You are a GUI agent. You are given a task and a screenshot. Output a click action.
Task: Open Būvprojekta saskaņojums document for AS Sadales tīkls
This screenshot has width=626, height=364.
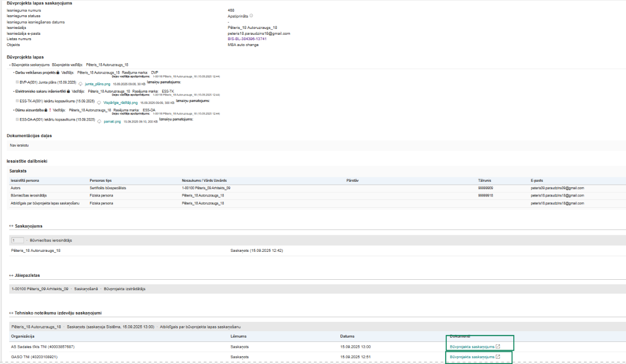[x=472, y=347]
